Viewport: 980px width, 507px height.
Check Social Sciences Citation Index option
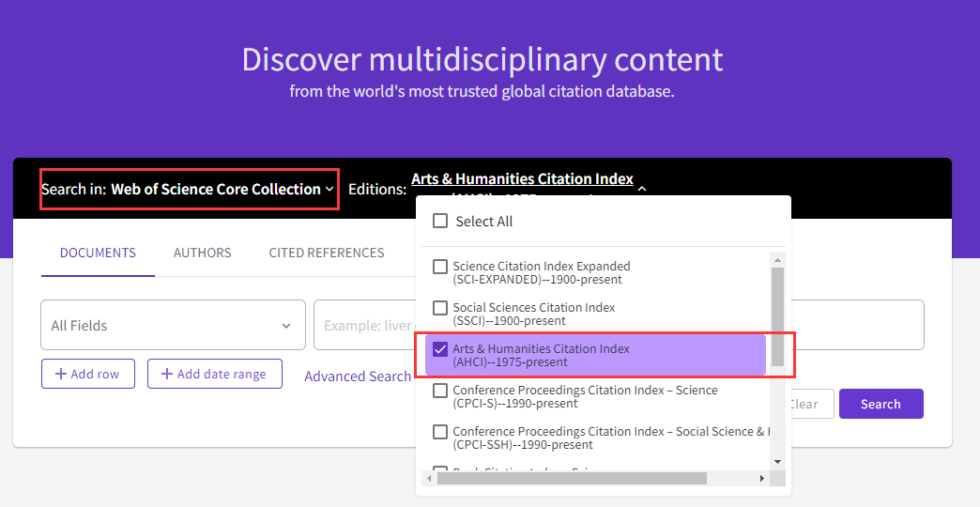[439, 308]
